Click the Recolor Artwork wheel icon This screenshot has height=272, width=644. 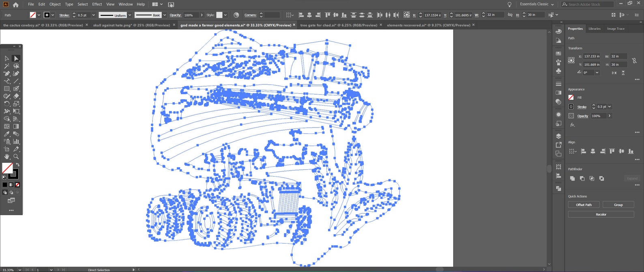[236, 15]
